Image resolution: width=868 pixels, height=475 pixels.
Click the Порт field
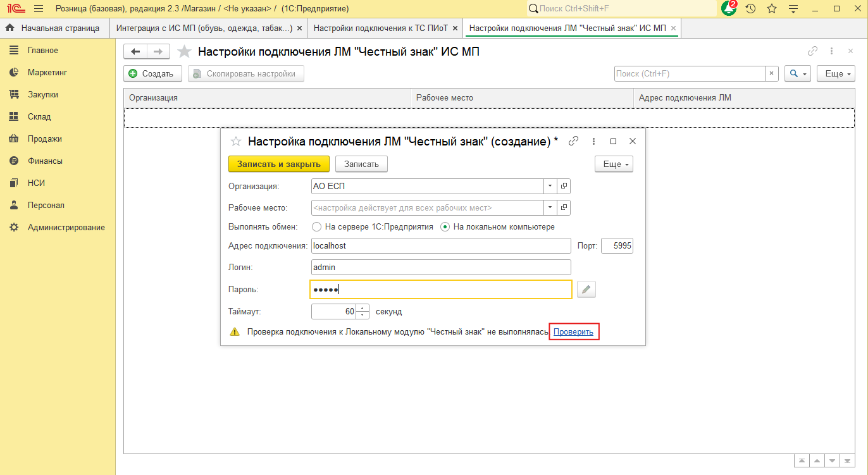[x=617, y=245]
